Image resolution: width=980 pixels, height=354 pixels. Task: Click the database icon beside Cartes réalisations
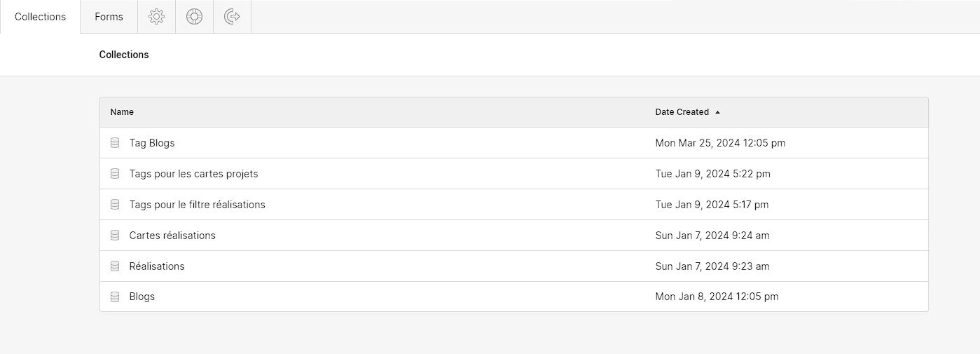point(115,236)
